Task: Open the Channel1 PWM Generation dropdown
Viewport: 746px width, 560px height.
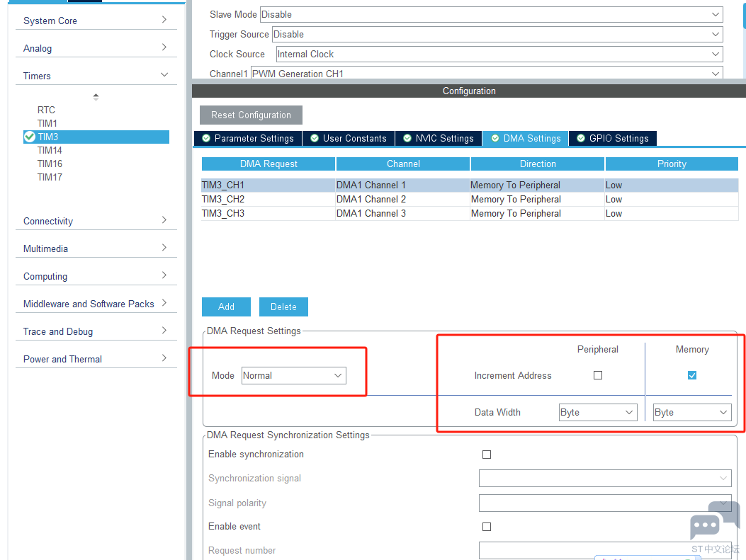Action: pyautogui.click(x=487, y=73)
